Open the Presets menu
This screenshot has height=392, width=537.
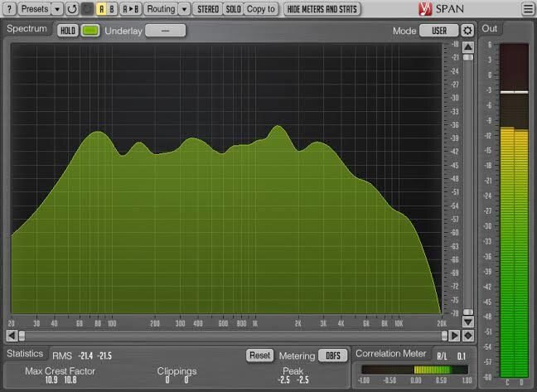(x=34, y=9)
